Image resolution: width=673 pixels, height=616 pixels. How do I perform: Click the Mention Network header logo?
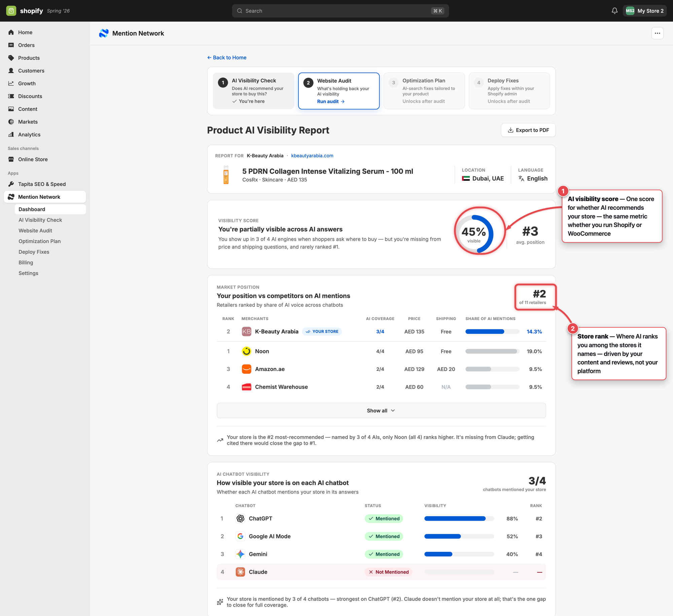tap(104, 33)
